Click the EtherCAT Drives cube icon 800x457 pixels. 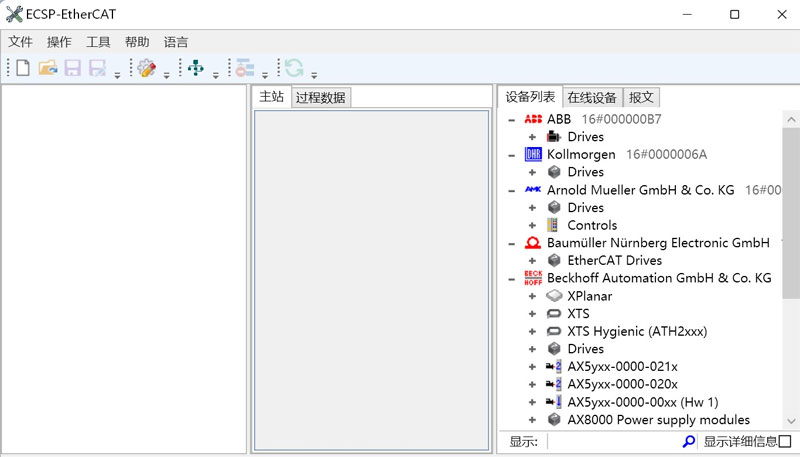click(x=554, y=260)
